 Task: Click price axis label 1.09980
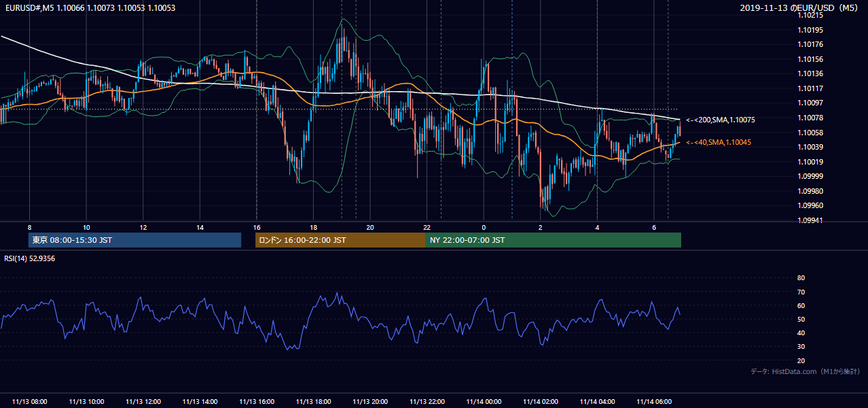[x=811, y=191]
